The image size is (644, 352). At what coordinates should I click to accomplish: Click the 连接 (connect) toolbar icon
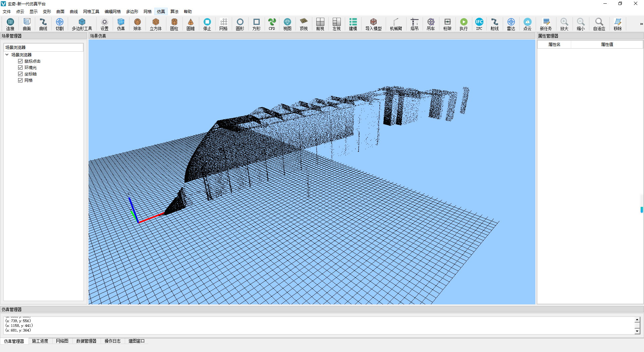10,24
